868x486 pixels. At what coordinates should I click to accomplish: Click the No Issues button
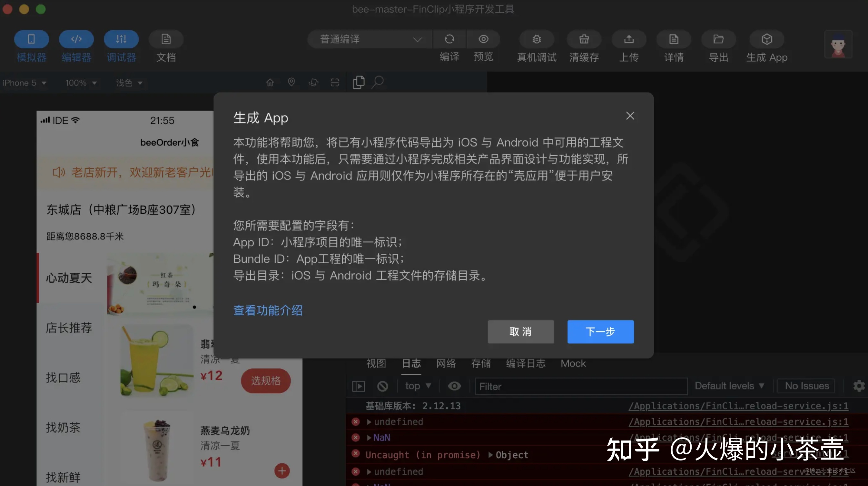coord(807,386)
